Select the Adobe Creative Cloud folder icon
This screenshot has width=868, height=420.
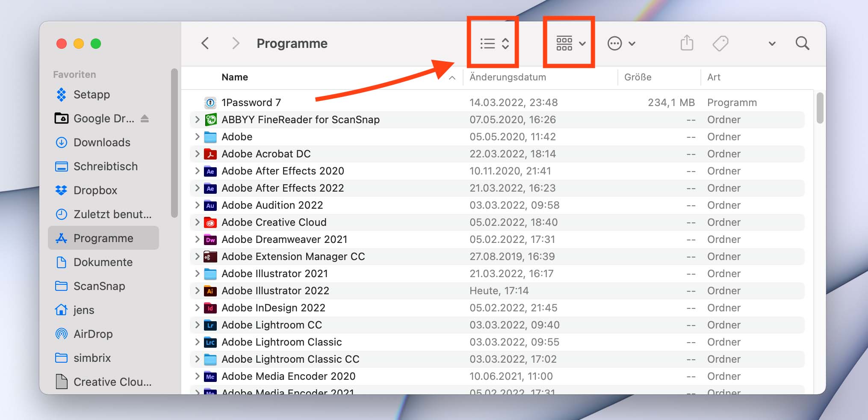210,222
